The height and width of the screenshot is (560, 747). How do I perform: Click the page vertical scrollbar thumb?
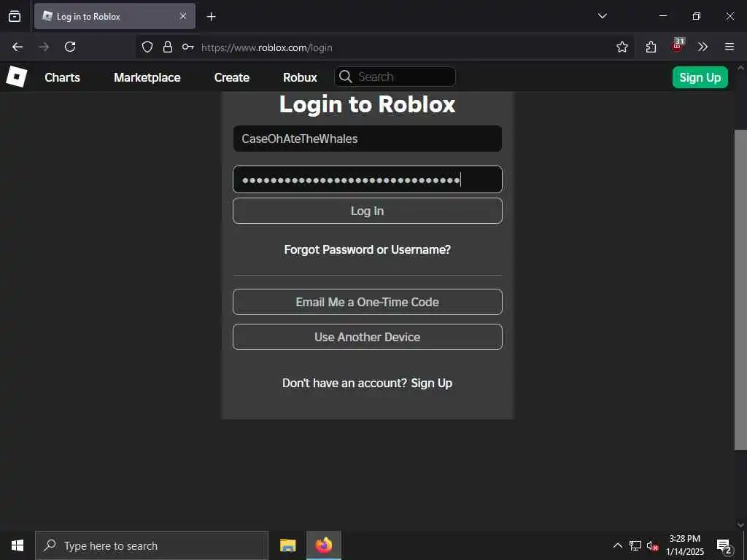[740, 289]
